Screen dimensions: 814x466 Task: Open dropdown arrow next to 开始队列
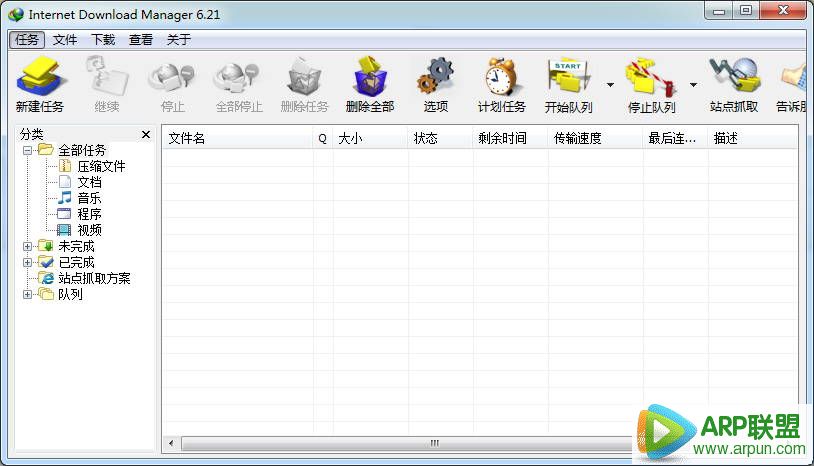coord(610,85)
